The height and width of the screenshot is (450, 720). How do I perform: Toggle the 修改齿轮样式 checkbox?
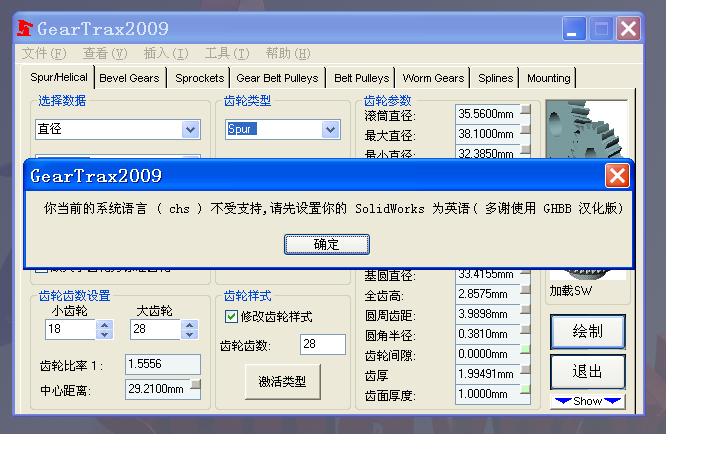pos(231,316)
